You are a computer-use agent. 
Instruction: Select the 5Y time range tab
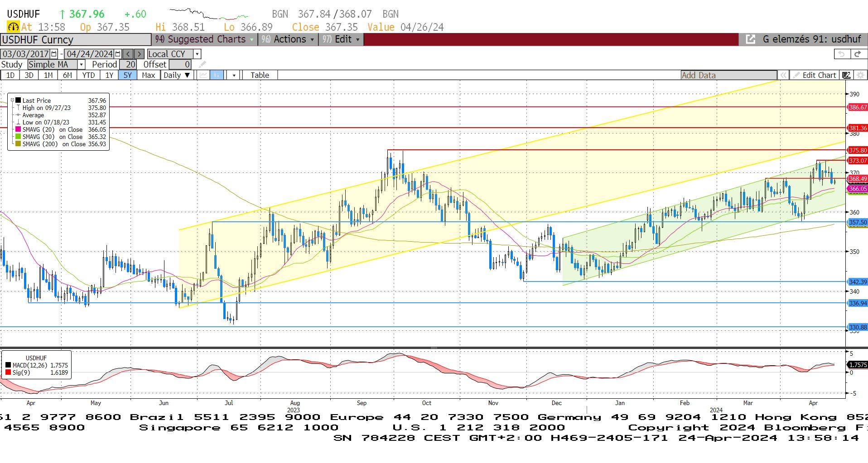pyautogui.click(x=128, y=75)
